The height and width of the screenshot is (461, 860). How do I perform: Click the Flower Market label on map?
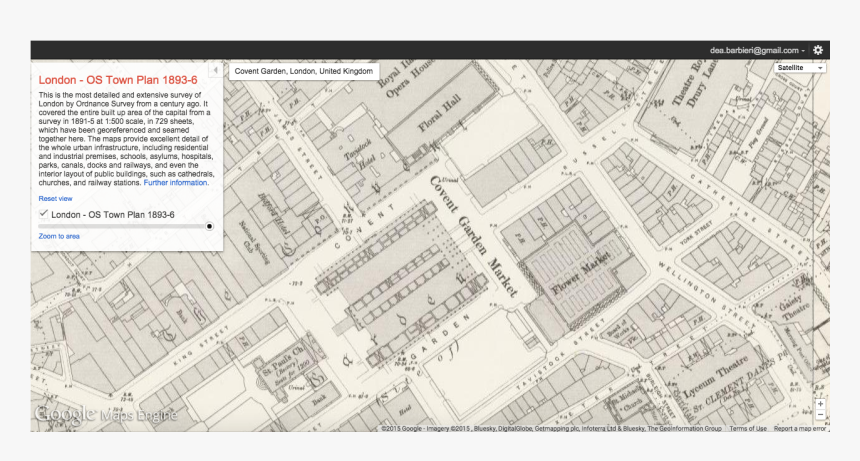point(580,272)
